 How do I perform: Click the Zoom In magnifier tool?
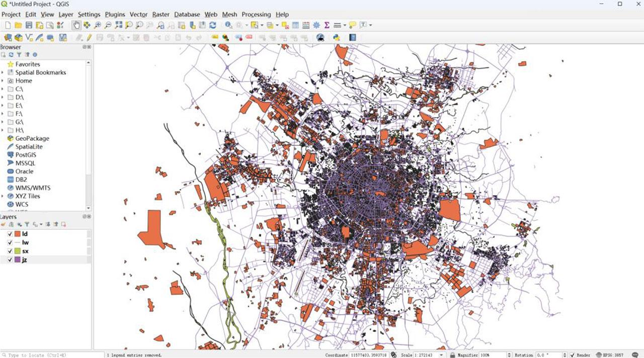click(97, 25)
